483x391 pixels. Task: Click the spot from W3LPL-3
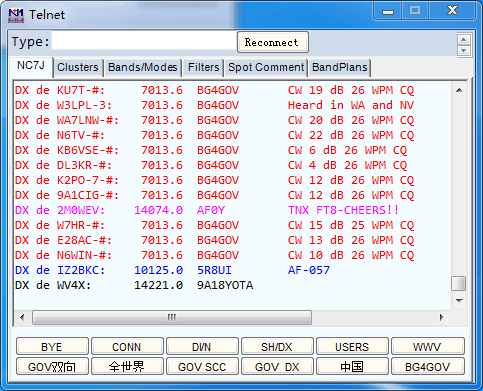coord(214,105)
